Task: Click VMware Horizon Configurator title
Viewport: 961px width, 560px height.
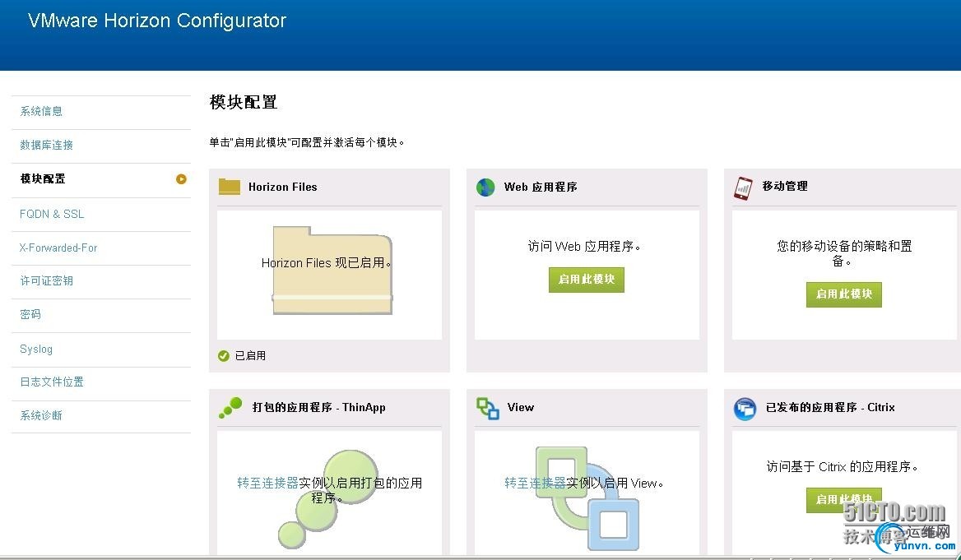Action: (x=157, y=21)
